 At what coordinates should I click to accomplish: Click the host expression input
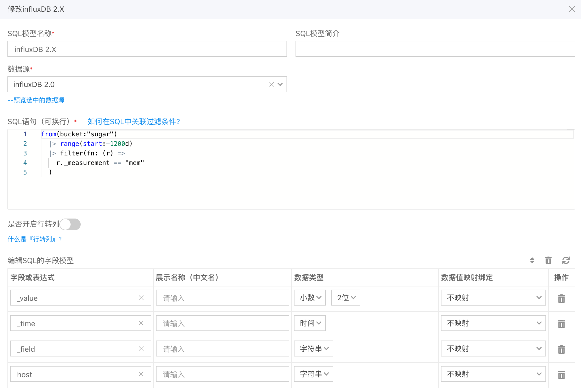tap(81, 374)
